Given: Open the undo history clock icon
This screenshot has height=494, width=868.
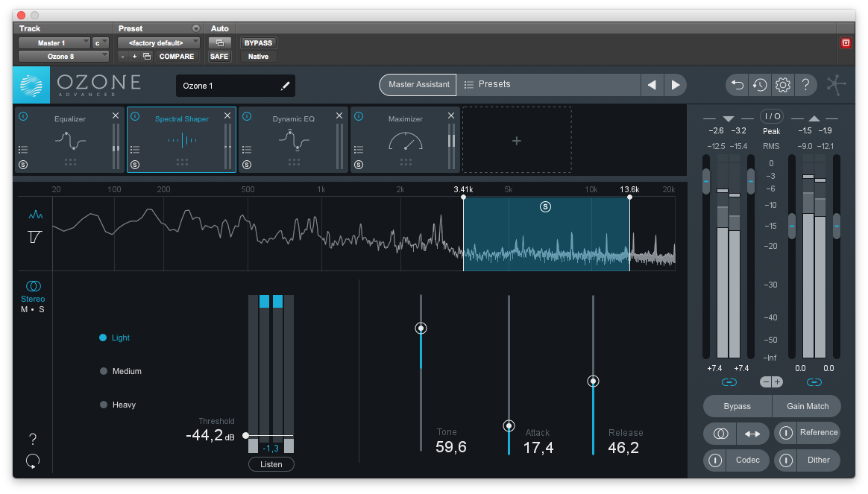Looking at the screenshot, I should (x=759, y=85).
